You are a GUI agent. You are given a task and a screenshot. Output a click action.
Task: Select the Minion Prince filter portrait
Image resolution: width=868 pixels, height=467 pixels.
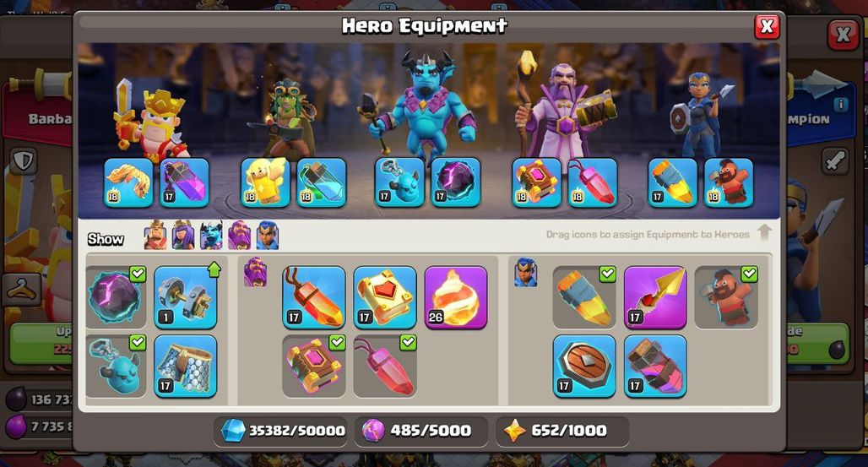(211, 236)
